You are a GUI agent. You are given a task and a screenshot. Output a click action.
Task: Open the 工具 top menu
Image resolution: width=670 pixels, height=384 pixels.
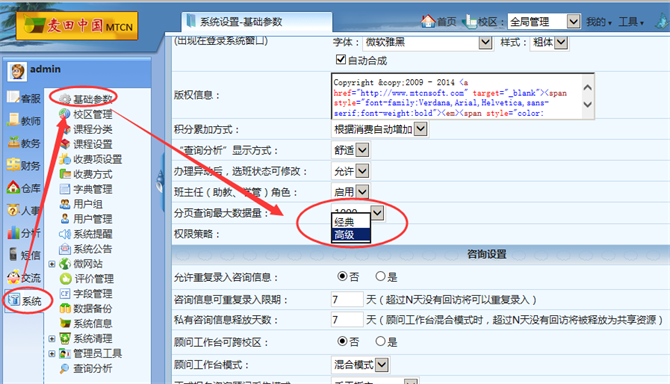point(631,22)
